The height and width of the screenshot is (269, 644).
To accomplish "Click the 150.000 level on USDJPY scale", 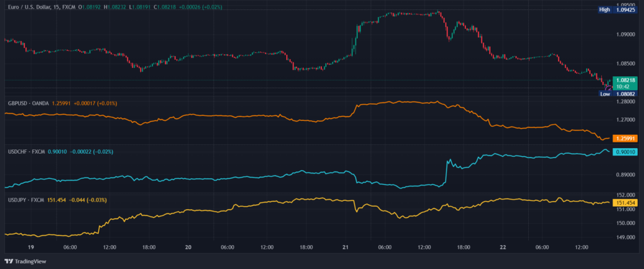I will [628, 223].
